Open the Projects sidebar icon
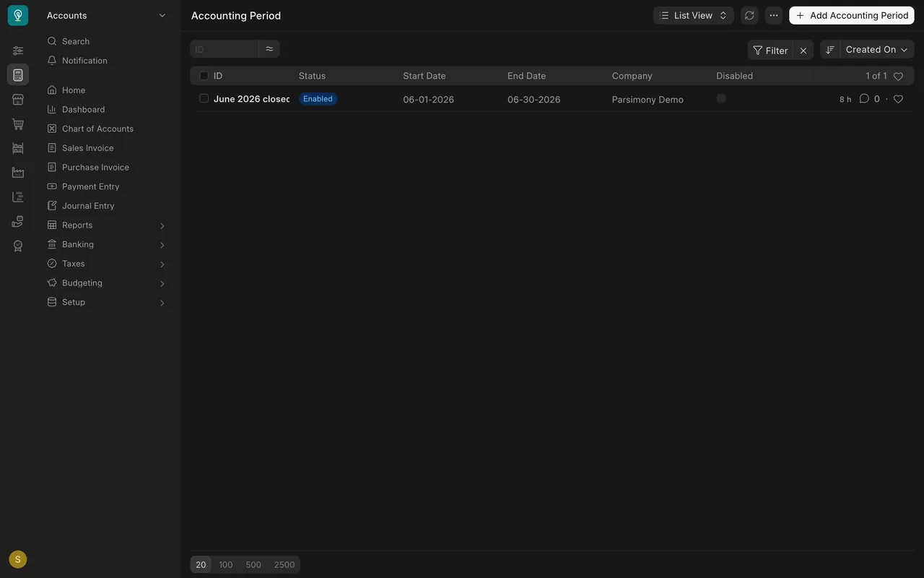The image size is (924, 578). tap(18, 197)
